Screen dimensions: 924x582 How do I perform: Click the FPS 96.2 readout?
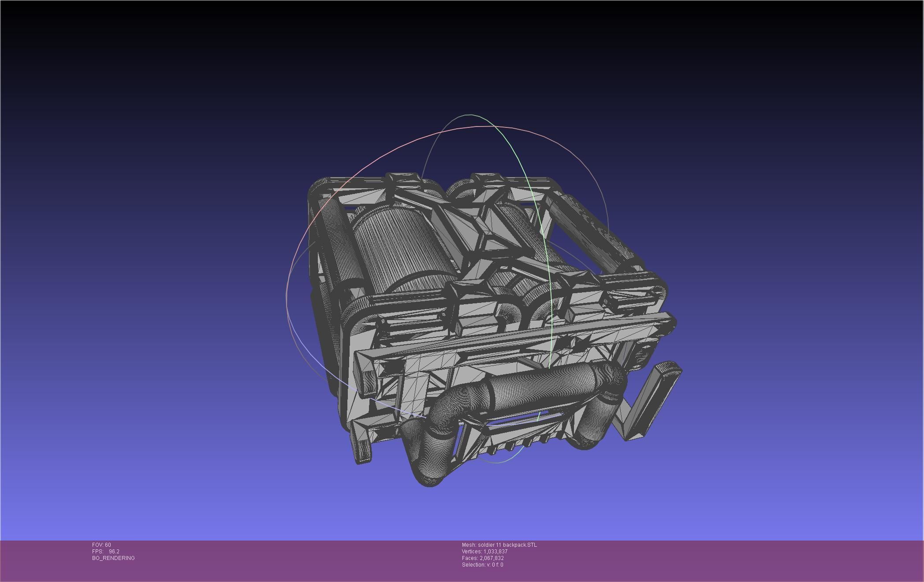pos(106,552)
